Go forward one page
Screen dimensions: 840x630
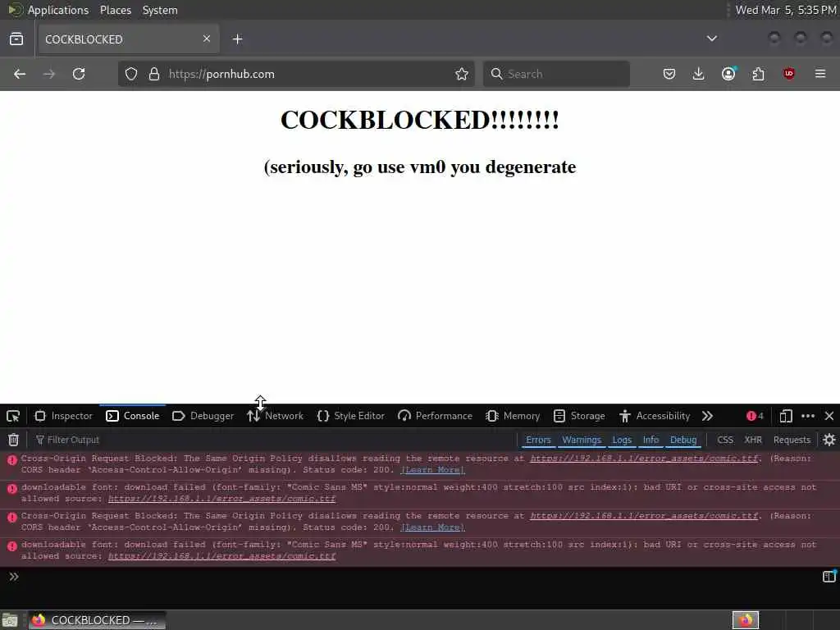(48, 74)
